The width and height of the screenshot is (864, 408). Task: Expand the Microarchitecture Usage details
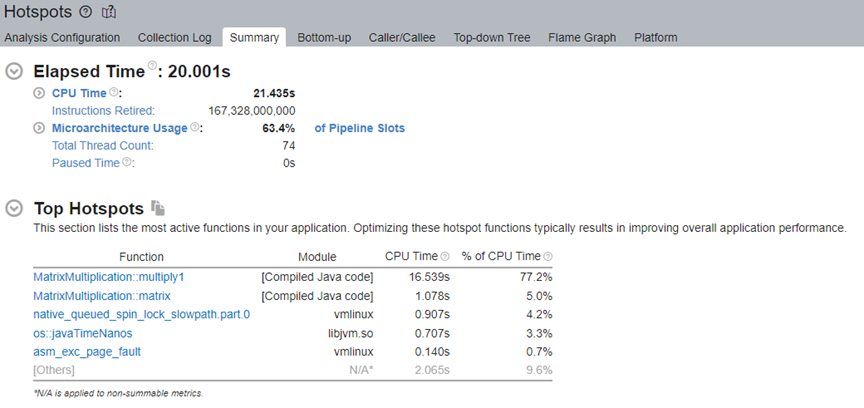click(39, 128)
